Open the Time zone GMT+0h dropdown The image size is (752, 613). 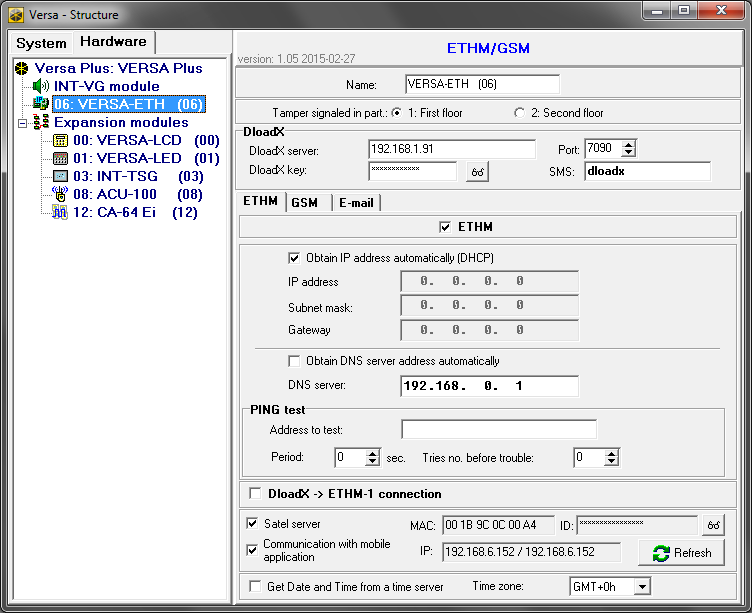click(x=642, y=587)
